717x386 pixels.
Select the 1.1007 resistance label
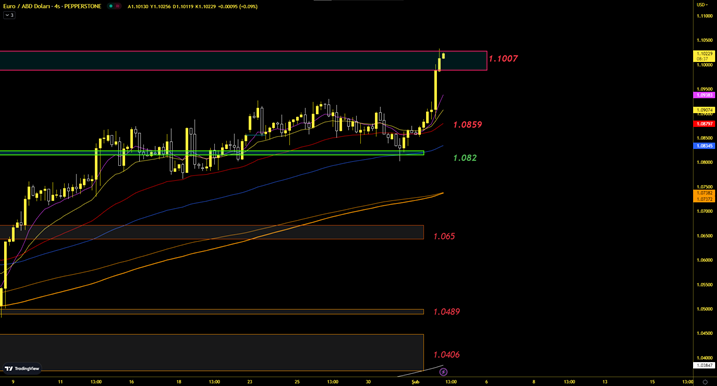[x=503, y=59]
